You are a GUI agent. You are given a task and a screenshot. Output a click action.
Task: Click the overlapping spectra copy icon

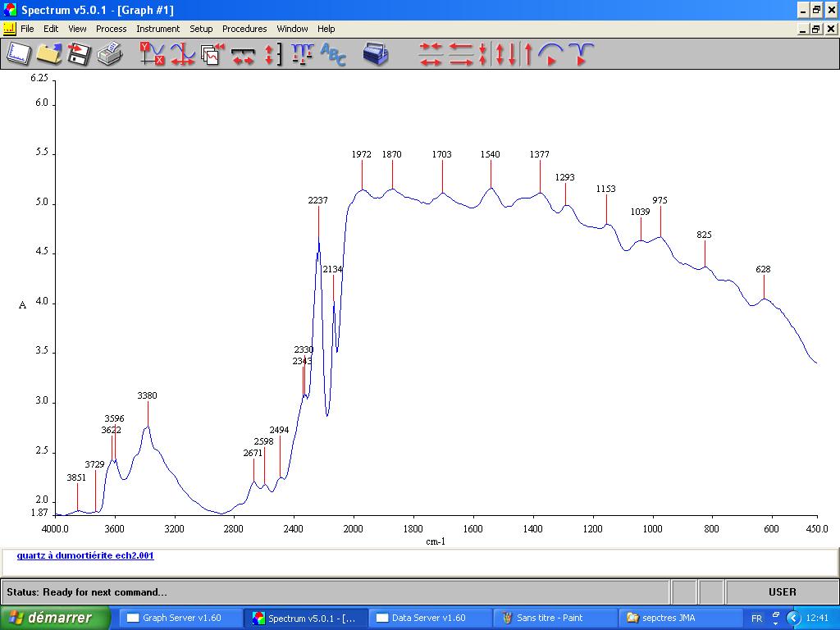212,54
